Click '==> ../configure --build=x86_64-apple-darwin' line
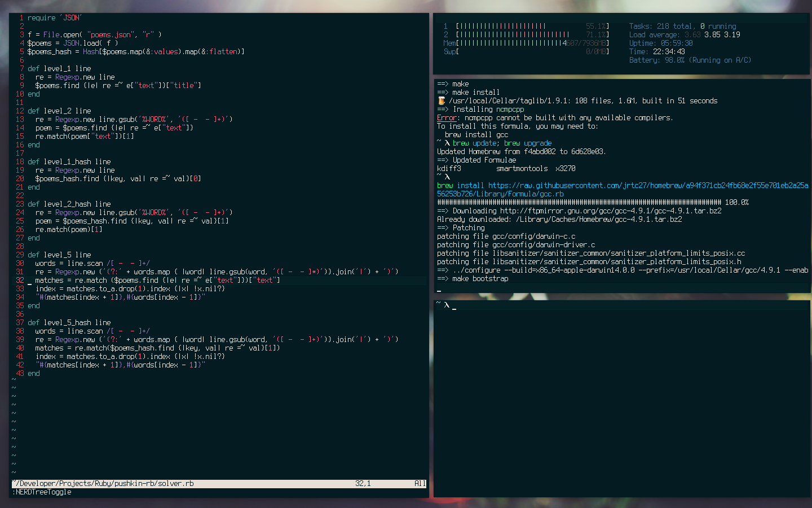 click(623, 270)
